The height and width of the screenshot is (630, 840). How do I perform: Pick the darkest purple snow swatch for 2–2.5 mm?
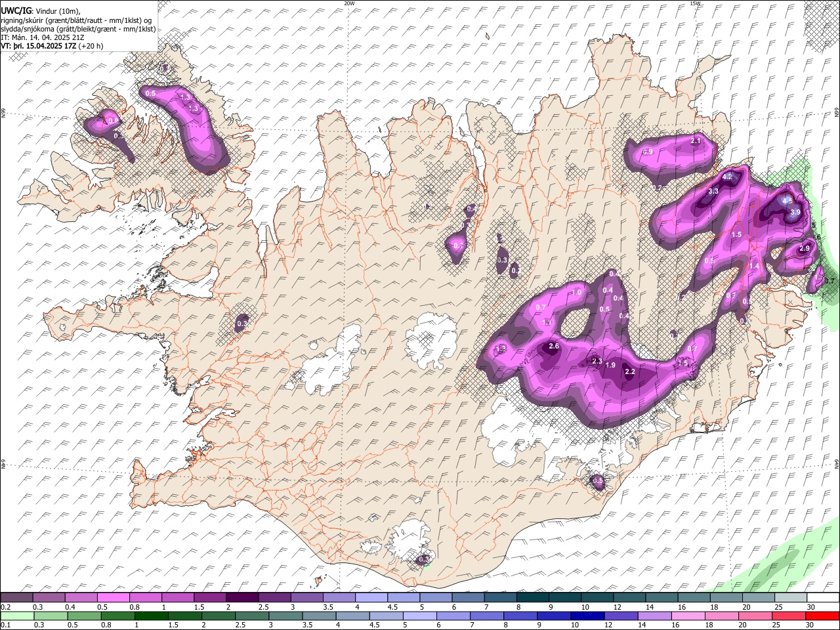tap(241, 598)
